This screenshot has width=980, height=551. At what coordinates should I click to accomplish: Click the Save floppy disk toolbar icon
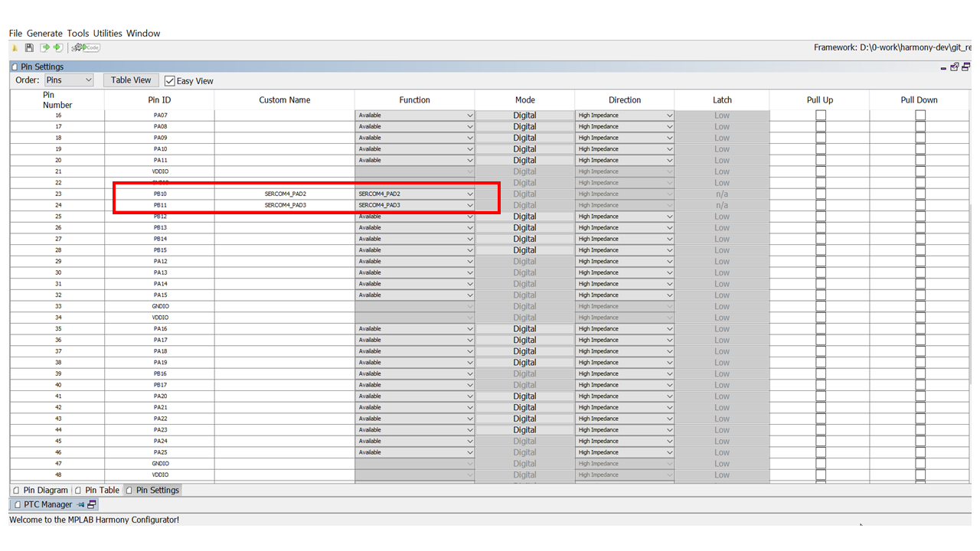pyautogui.click(x=29, y=48)
